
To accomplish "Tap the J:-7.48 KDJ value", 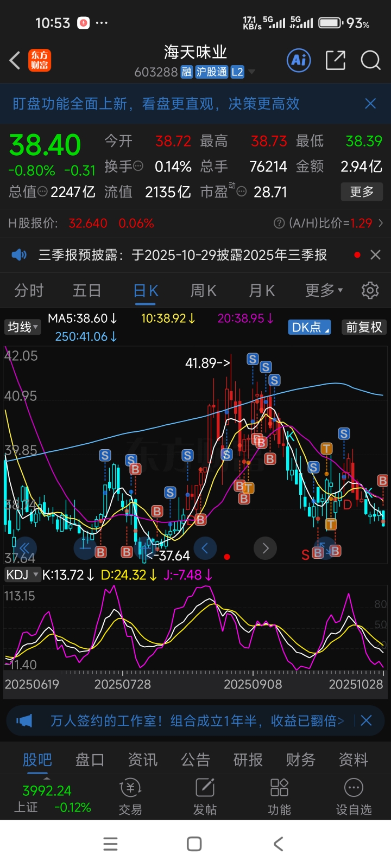I will 188,575.
